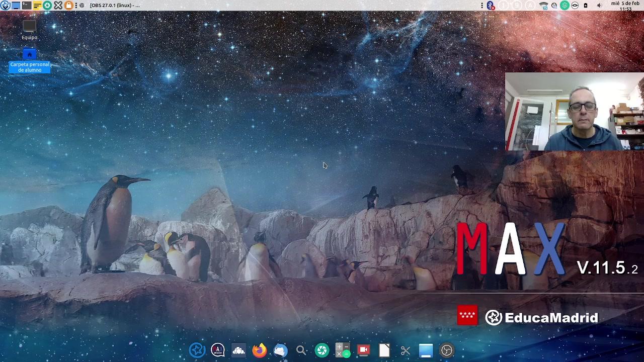Click the X-shaped icon in top panel

(x=58, y=5)
